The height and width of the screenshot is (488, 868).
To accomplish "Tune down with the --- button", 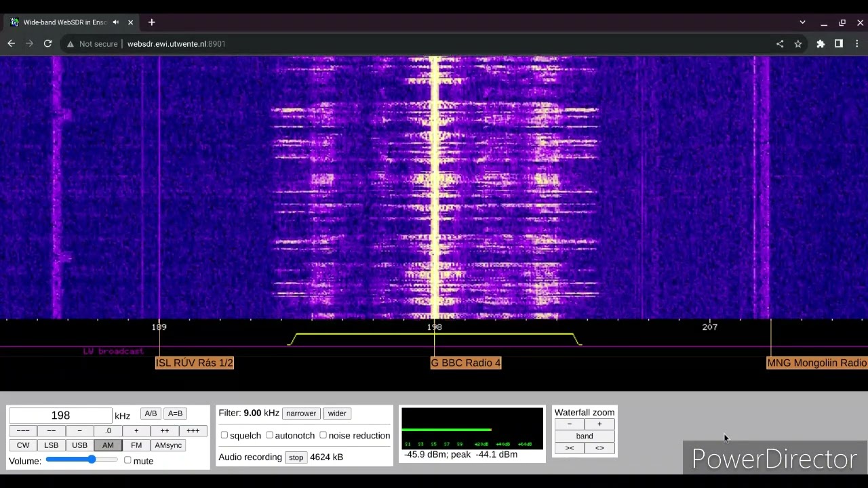I will [23, 431].
